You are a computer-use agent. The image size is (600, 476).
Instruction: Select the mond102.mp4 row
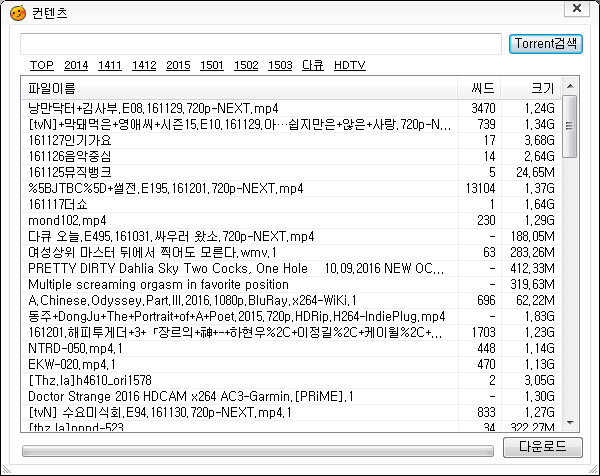point(291,221)
